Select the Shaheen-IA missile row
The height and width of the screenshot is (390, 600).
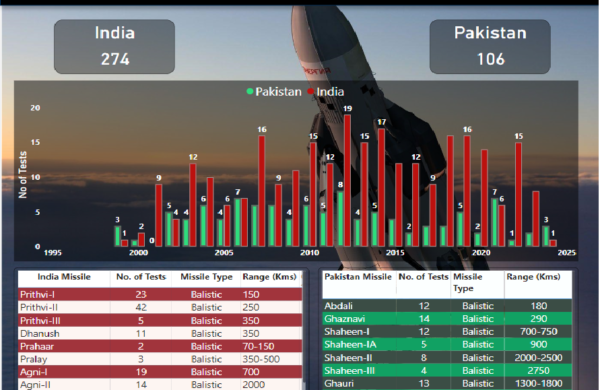tap(447, 344)
